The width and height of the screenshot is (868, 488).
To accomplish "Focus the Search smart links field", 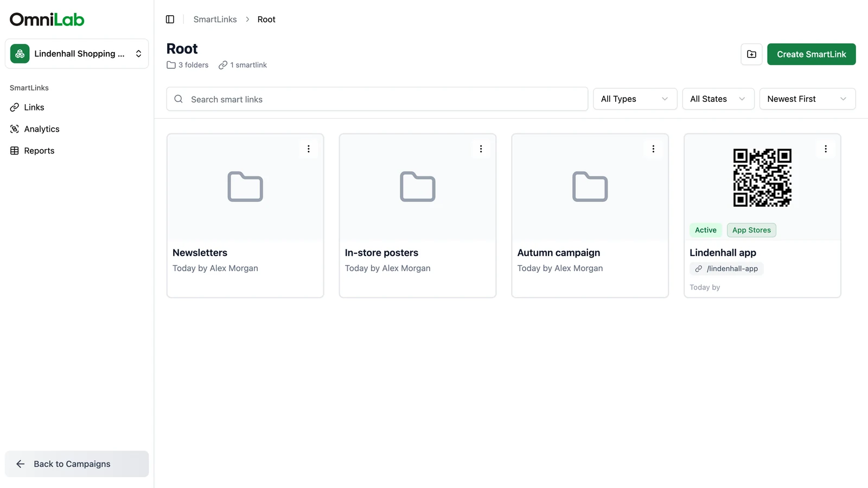I will point(377,99).
